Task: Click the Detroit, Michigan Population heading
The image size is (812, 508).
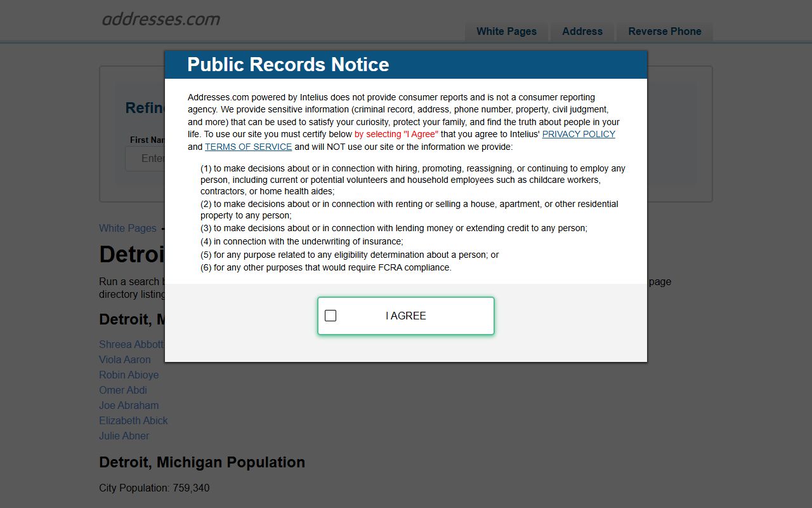Action: [x=202, y=462]
